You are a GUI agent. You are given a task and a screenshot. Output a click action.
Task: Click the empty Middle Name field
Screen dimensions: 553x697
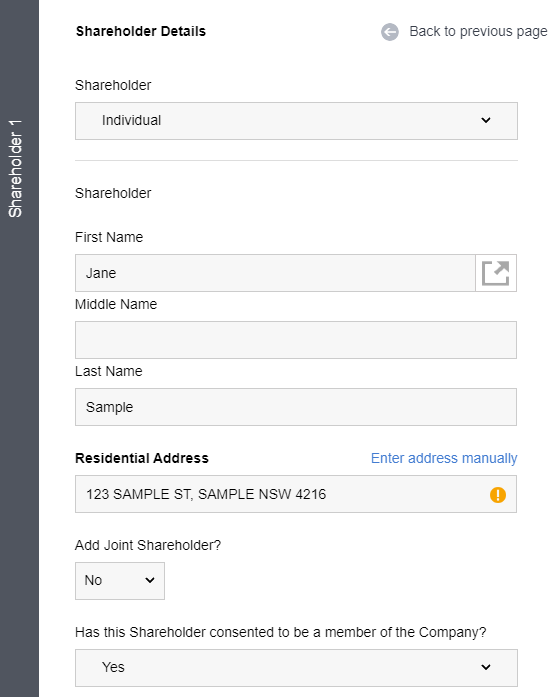pyautogui.click(x=296, y=340)
